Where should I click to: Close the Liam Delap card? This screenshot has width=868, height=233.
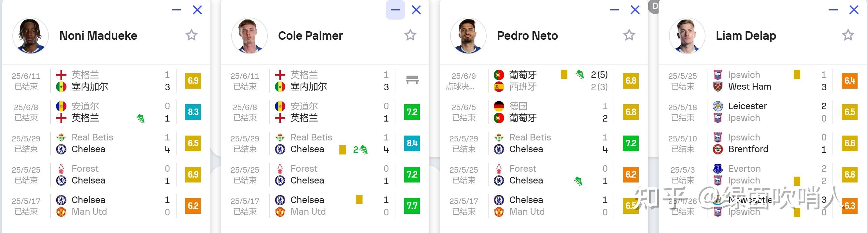point(854,10)
